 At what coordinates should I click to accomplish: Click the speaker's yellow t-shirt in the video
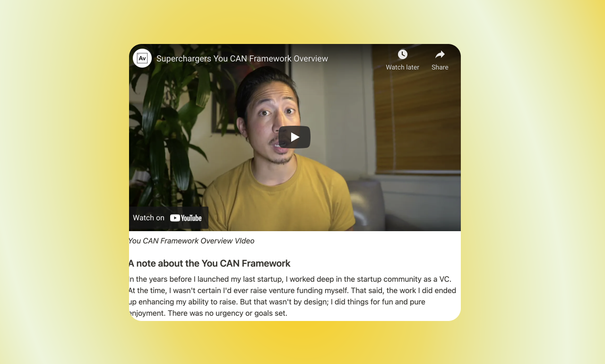pyautogui.click(x=279, y=194)
